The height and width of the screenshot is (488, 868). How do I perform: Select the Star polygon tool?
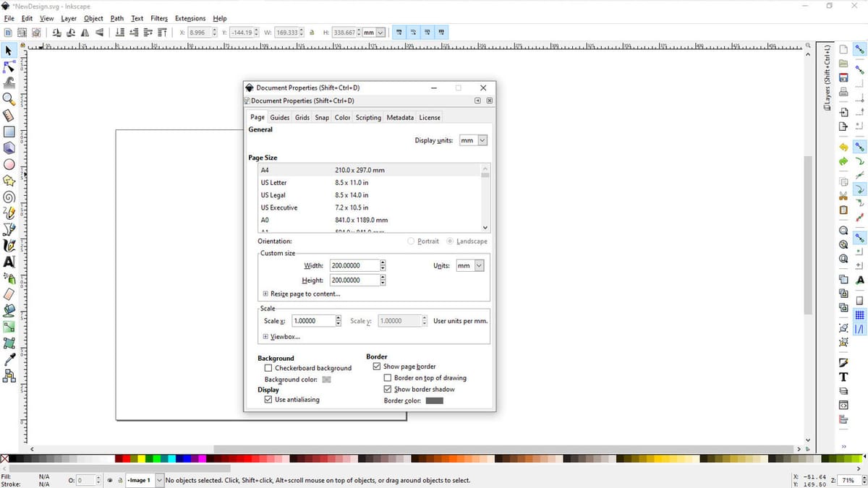click(x=9, y=180)
